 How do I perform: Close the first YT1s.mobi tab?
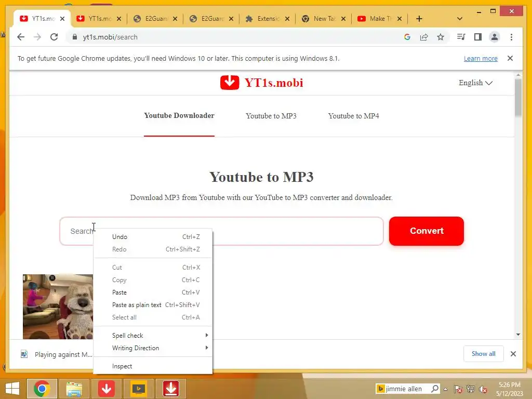62,19
